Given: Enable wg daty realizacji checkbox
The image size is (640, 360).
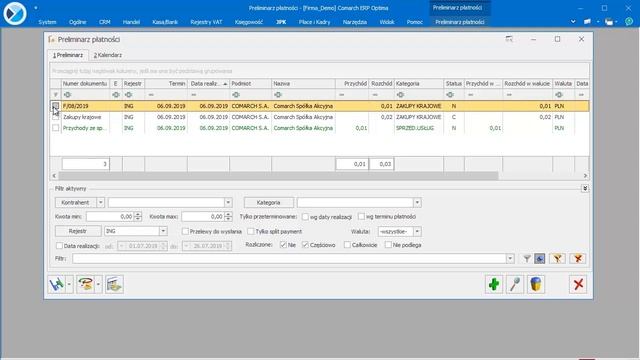Looking at the screenshot, I should click(305, 217).
